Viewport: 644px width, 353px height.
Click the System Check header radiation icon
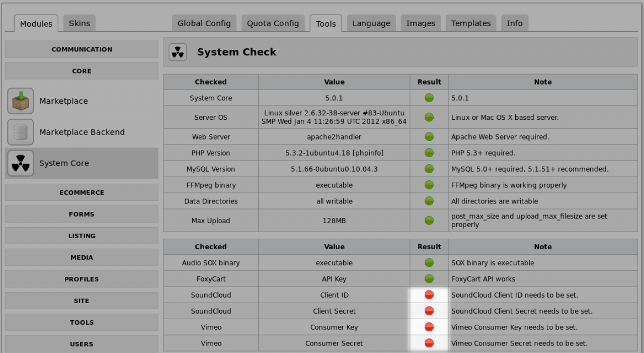pos(178,52)
